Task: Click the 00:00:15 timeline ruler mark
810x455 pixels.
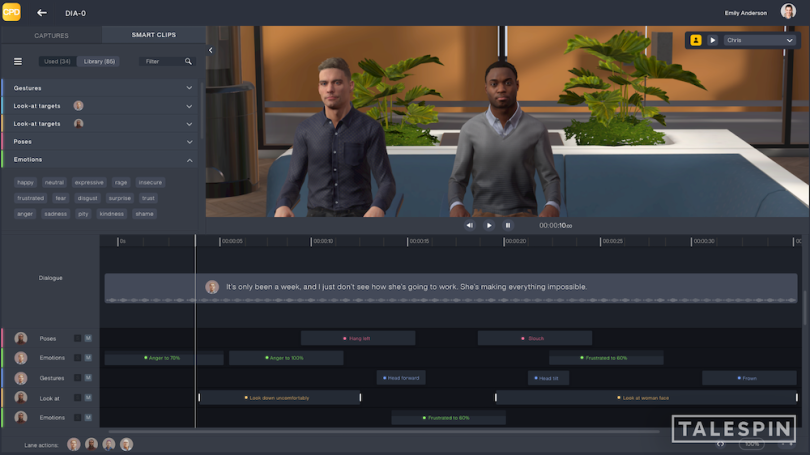Action: (x=418, y=241)
